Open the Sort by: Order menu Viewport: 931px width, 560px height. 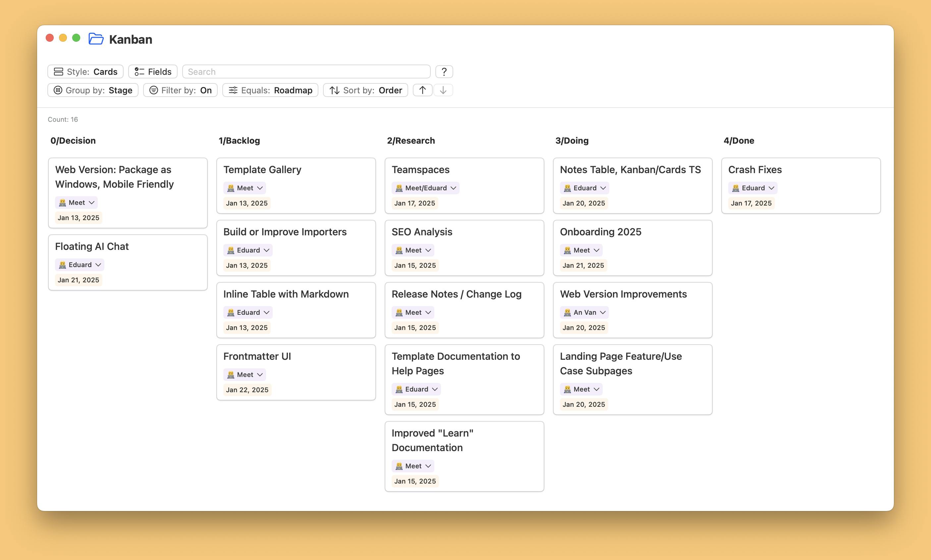click(365, 90)
